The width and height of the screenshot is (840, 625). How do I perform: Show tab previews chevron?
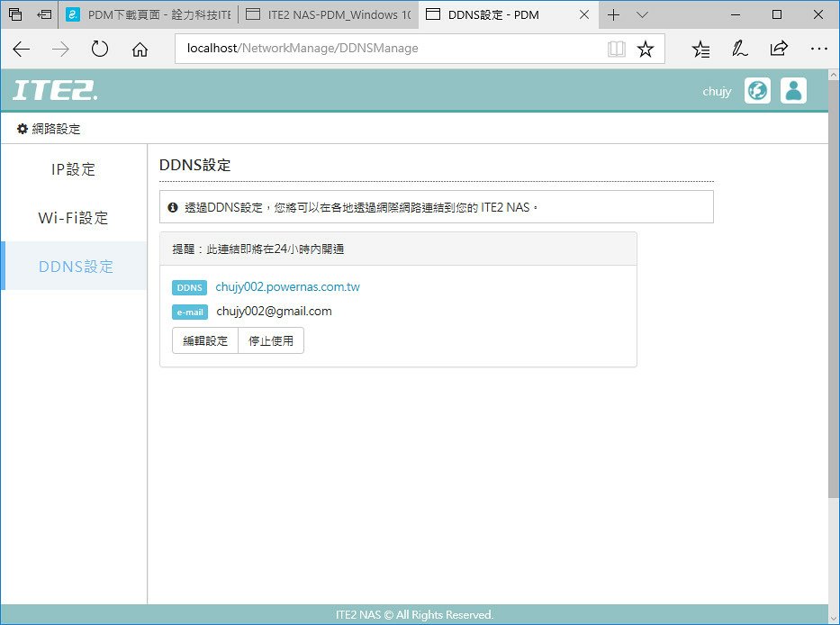tap(642, 15)
